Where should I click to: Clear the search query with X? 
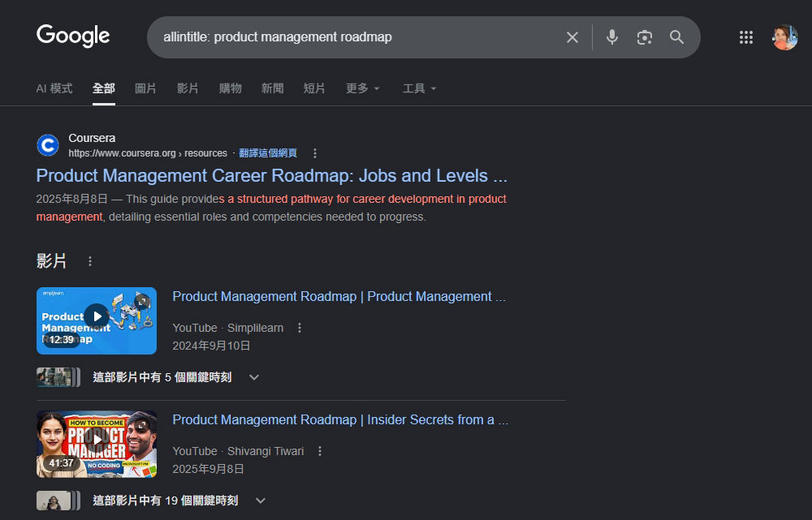tap(572, 37)
